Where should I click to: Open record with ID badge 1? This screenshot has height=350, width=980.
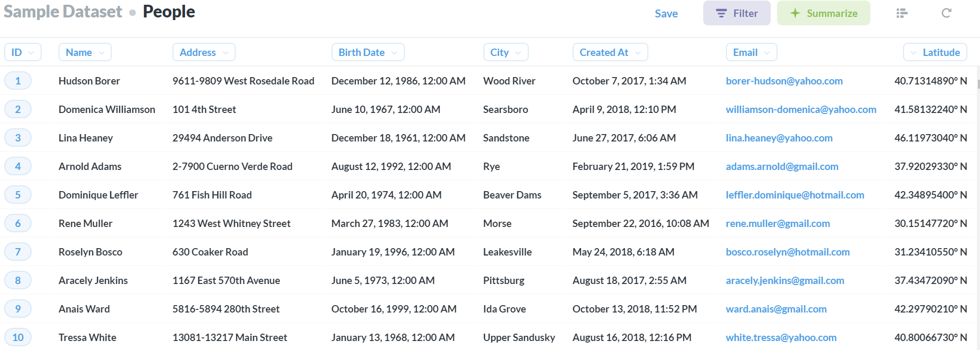(18, 81)
